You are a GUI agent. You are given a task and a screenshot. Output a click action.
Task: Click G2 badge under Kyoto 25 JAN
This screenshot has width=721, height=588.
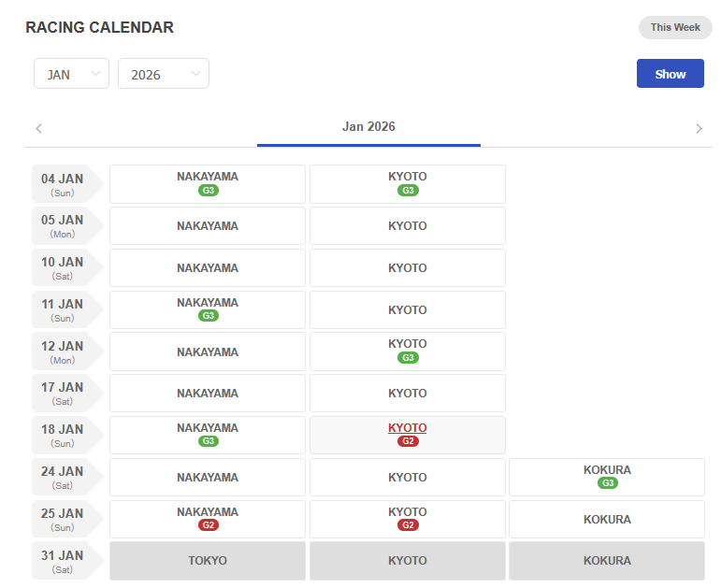click(x=408, y=525)
